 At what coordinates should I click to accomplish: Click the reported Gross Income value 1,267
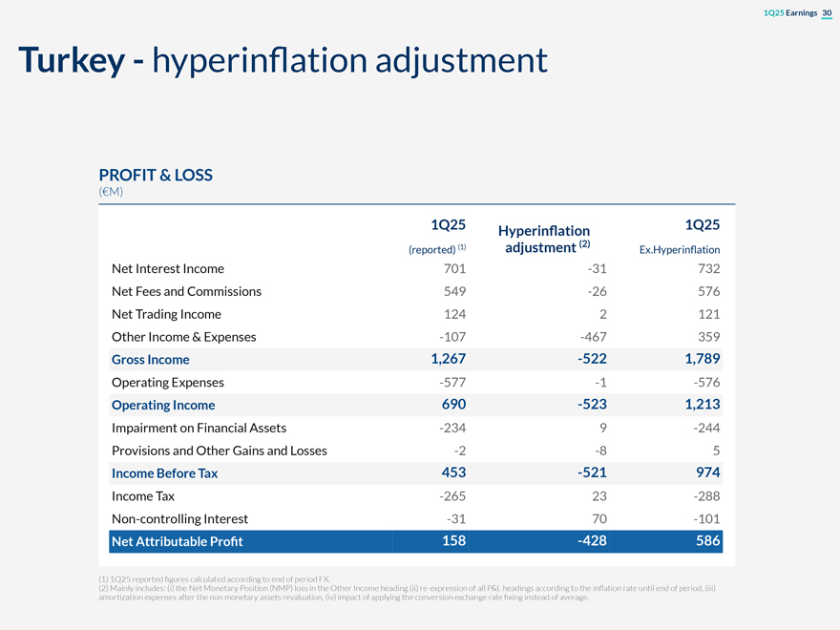[449, 358]
